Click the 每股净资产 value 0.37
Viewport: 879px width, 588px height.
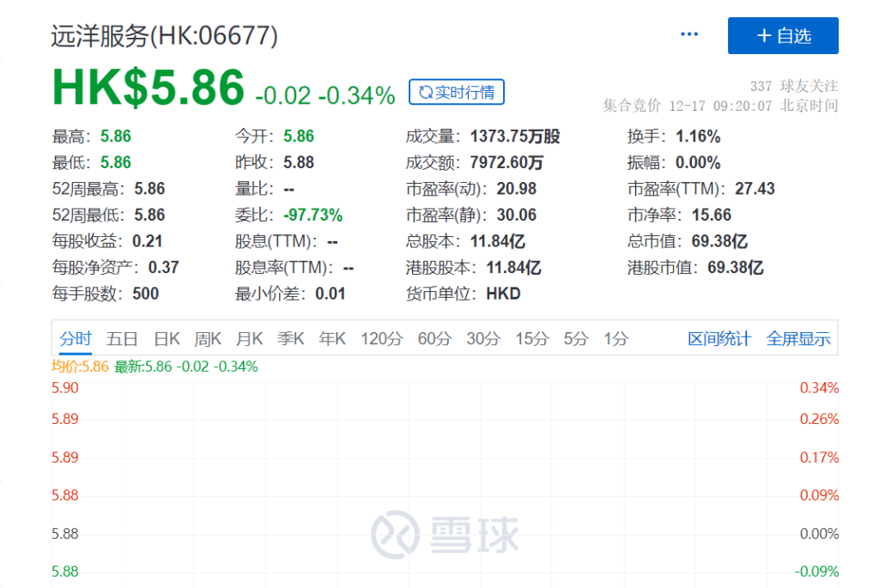coord(163,268)
